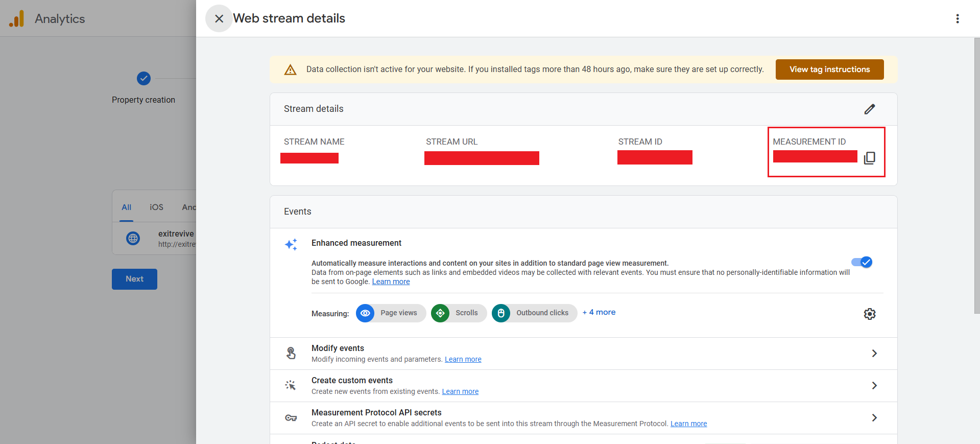
Task: Click the Scrolls measurement chip
Action: (459, 313)
